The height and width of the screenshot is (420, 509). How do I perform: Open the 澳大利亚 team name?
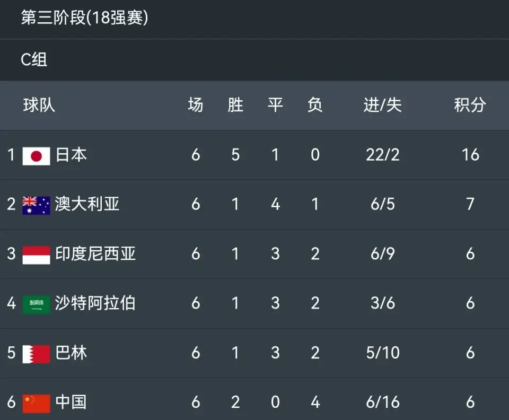point(87,204)
